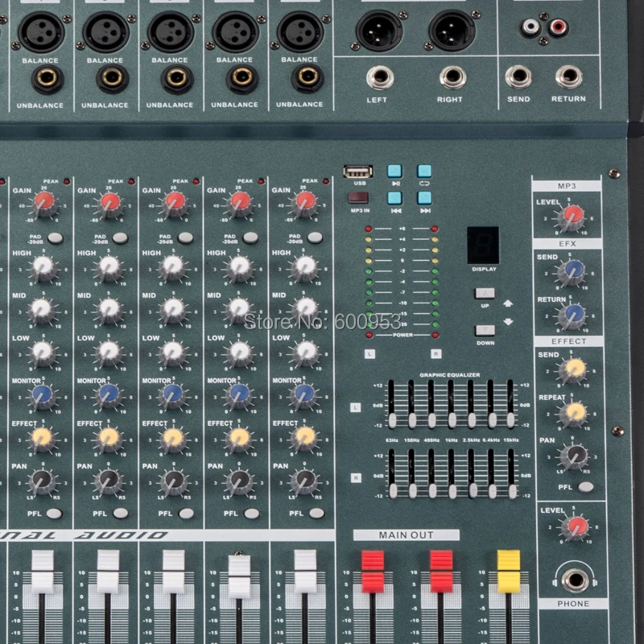Click the MP3 LEVEL red knob
Viewport: 644px width, 644px height.
(x=572, y=217)
